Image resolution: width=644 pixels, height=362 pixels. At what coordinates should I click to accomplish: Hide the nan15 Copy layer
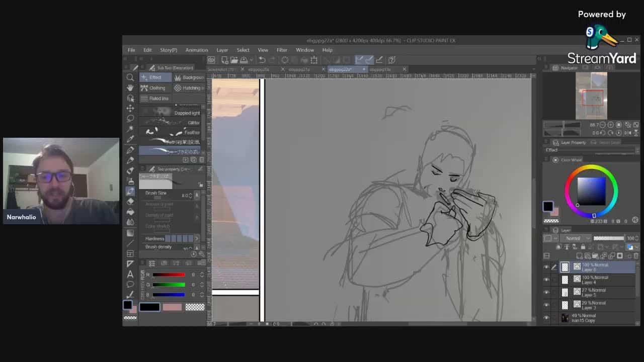(x=546, y=318)
